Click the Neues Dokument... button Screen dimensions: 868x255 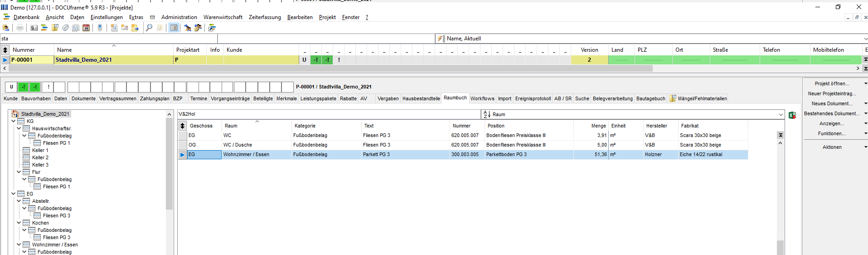(x=832, y=103)
